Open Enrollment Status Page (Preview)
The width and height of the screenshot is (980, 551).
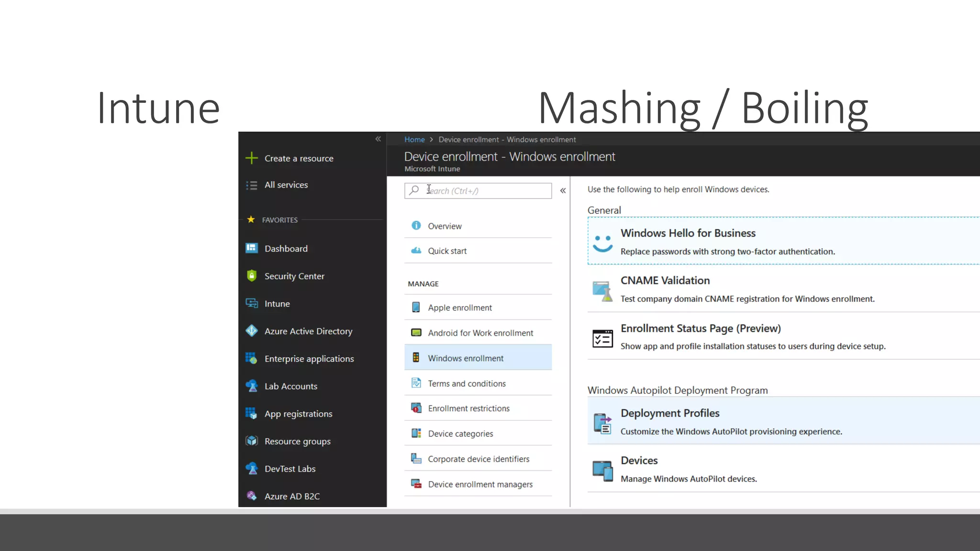(x=784, y=336)
